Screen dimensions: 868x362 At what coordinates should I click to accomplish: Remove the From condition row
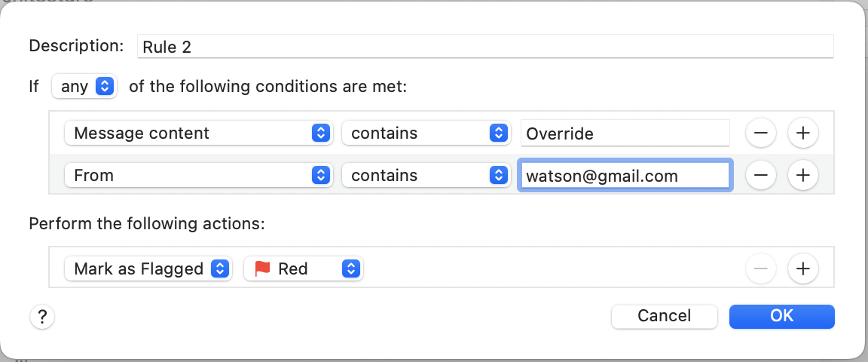coord(760,175)
